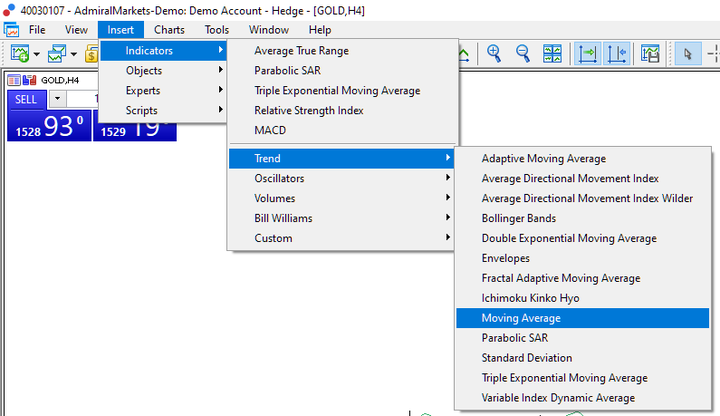This screenshot has width=720, height=416.
Task: Select Triple Exponential Moving Average in Trend submenu
Action: coord(583,378)
